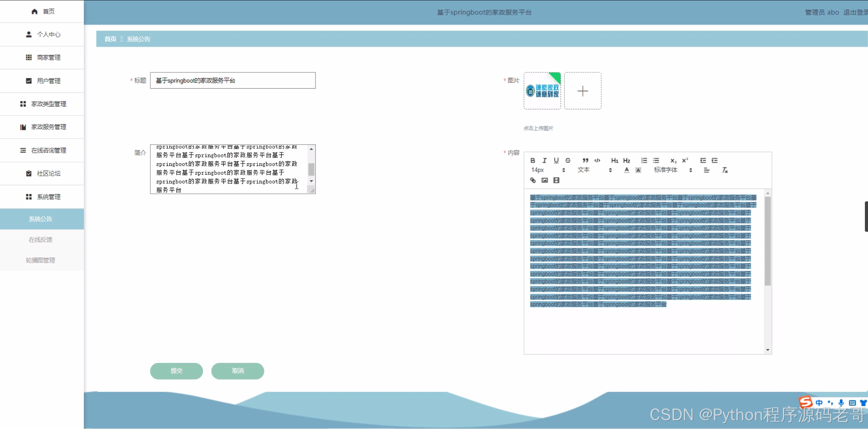Click the 取消 cancel button
868x429 pixels.
pos(238,371)
